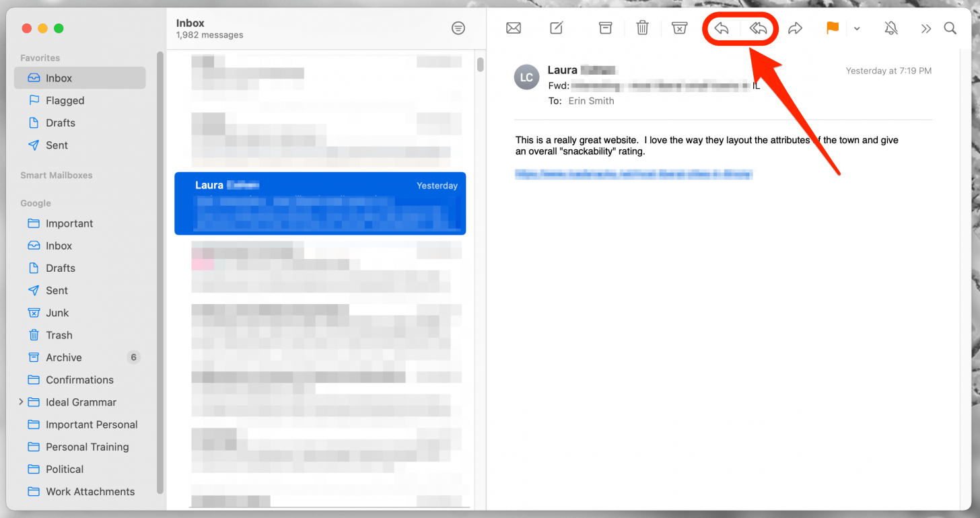
Task: Flag Laura's message with the orange flag
Action: (832, 28)
